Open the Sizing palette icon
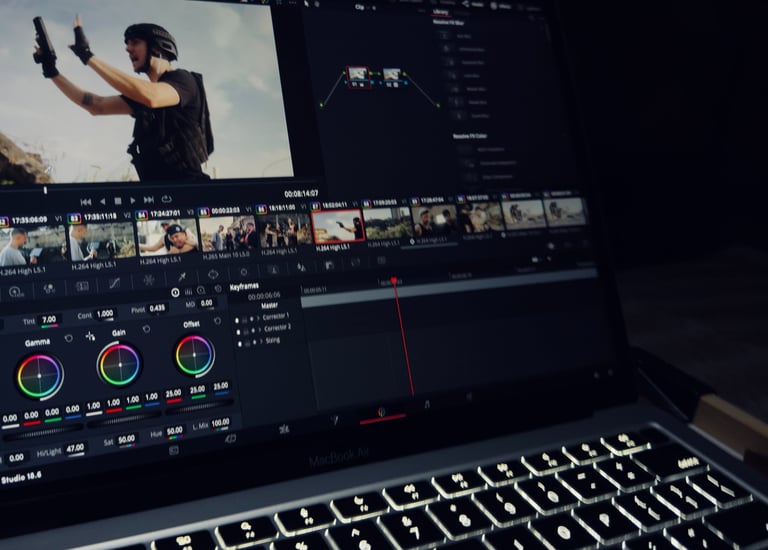768x550 pixels. point(356,263)
